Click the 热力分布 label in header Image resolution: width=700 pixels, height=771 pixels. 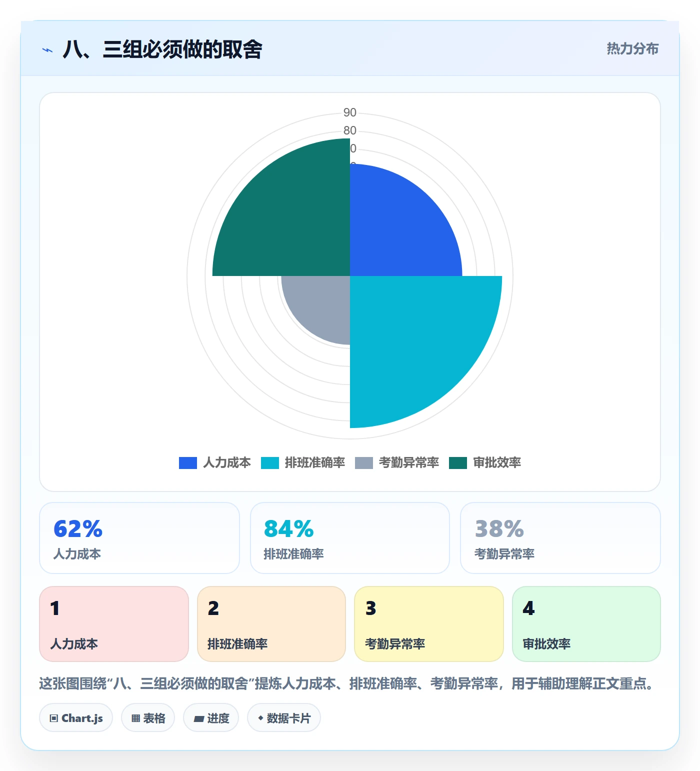tap(632, 49)
